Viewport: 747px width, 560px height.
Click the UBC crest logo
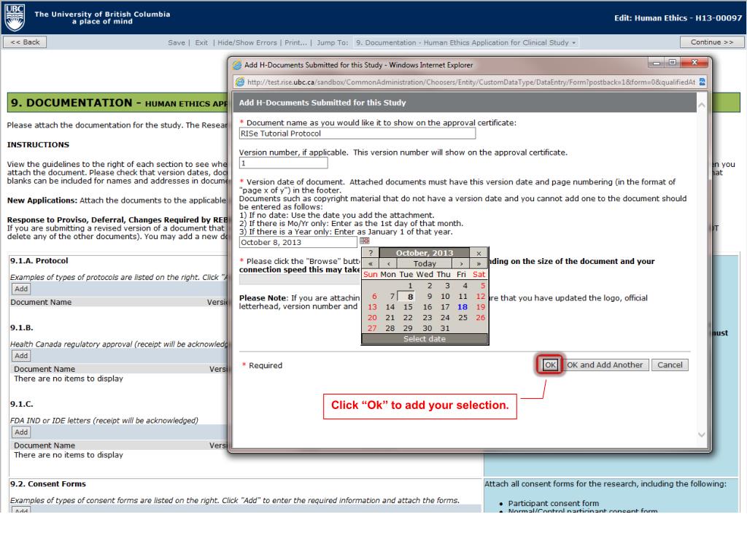tap(15, 17)
